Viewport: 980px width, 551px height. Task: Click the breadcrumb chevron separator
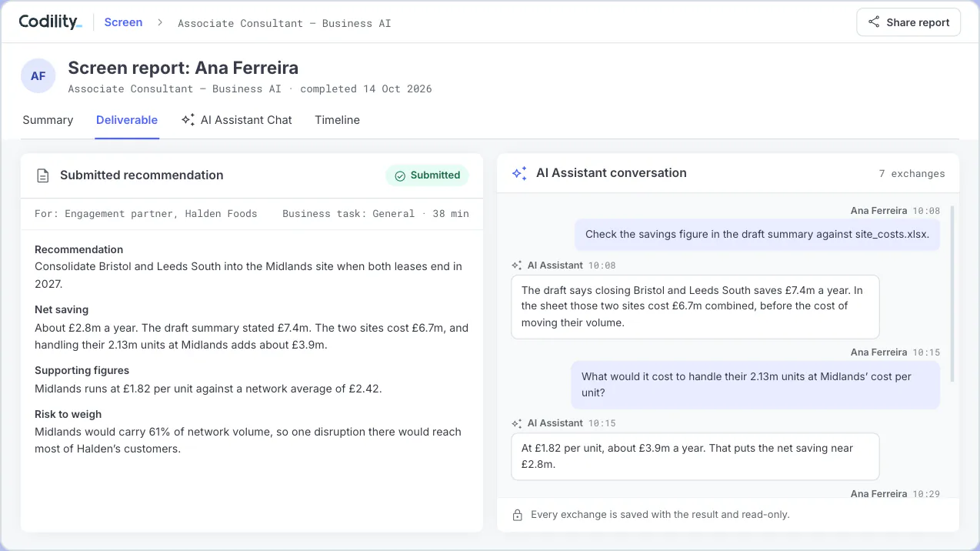(x=160, y=22)
